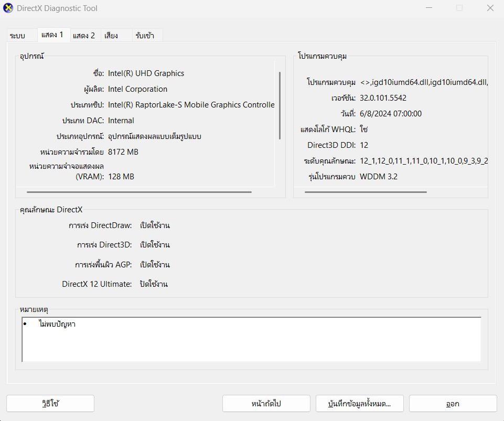
Task: Select the active แสดง 1 tab
Action: tap(52, 35)
